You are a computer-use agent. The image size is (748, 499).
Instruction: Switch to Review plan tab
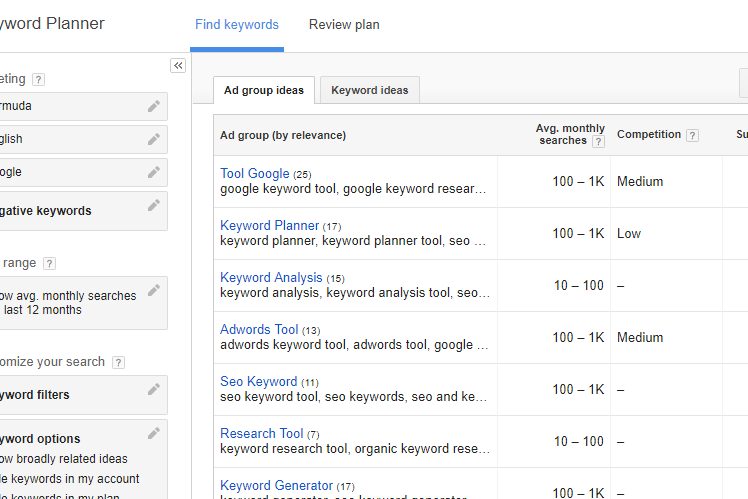[x=344, y=24]
